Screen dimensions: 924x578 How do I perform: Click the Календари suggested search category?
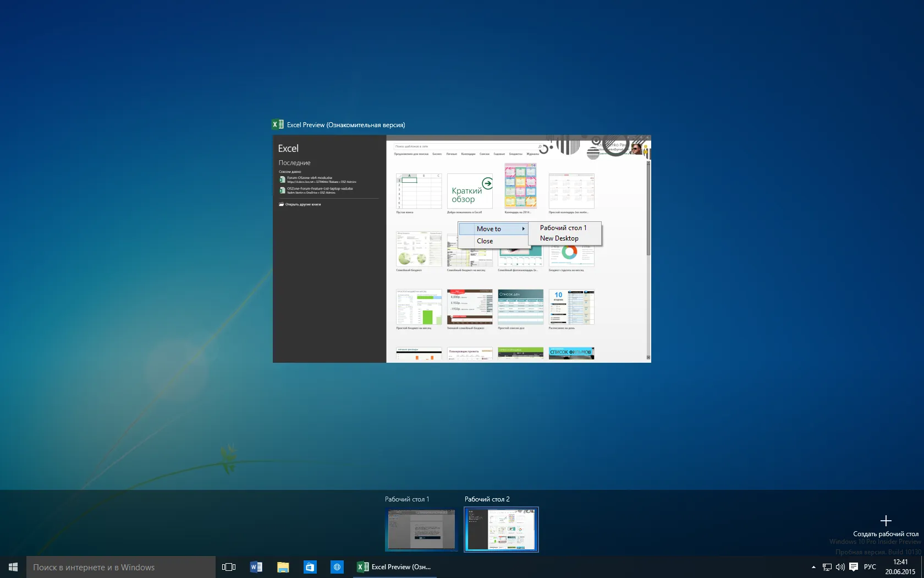[468, 154]
